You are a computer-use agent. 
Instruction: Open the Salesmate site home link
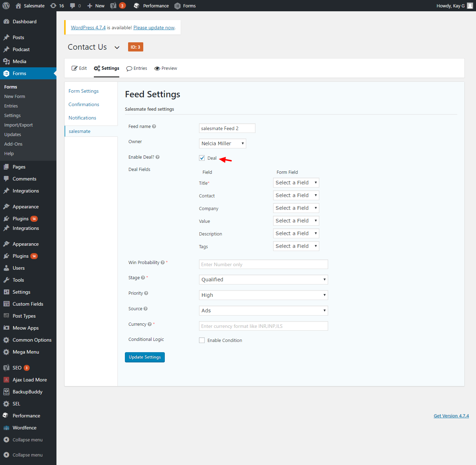click(30, 6)
